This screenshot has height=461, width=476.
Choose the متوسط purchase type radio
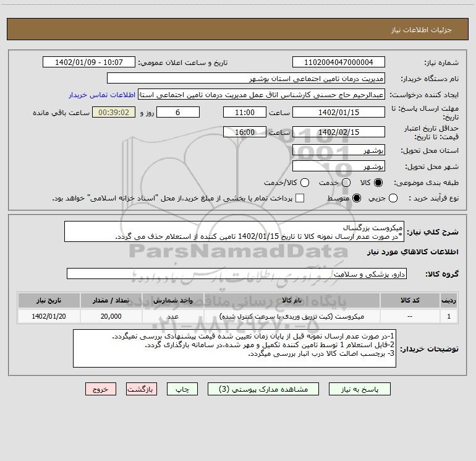357,198
